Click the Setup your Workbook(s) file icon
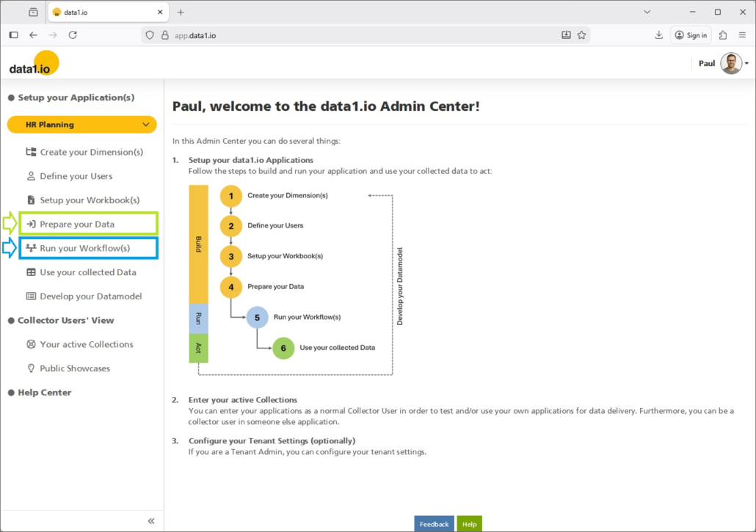 [31, 200]
